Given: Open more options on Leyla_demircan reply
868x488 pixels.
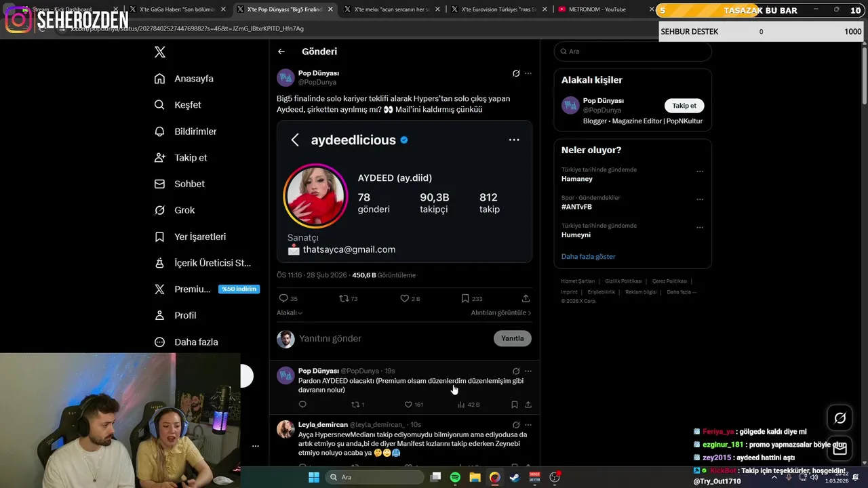Looking at the screenshot, I should (x=528, y=425).
